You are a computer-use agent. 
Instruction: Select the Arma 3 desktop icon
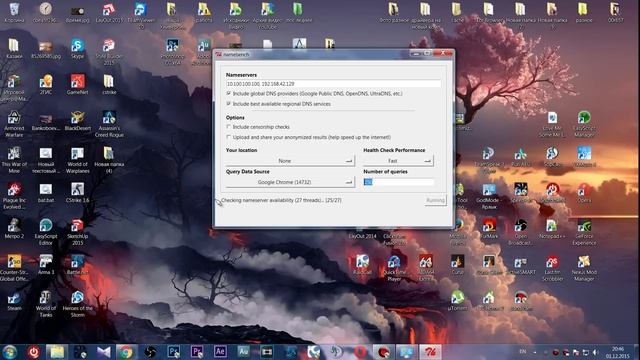pos(46,264)
